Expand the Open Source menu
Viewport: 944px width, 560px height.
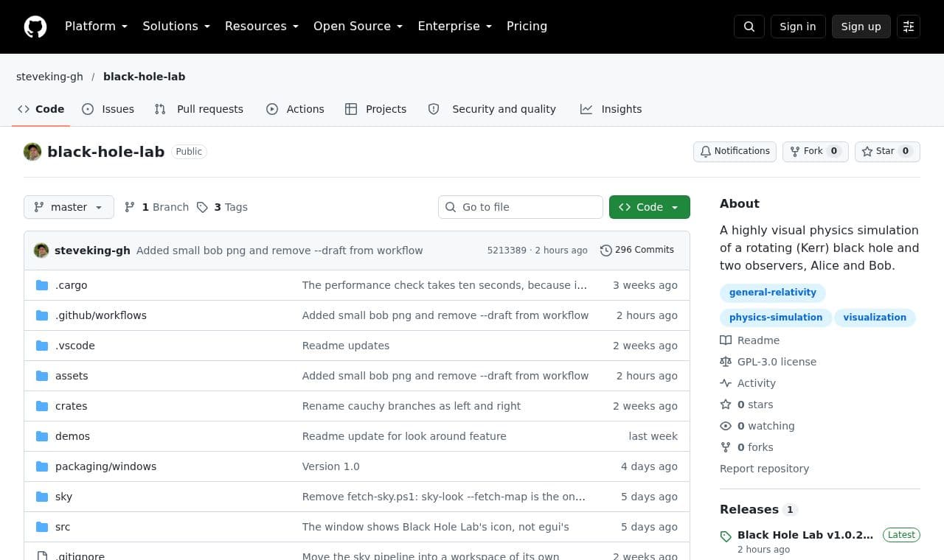[358, 27]
